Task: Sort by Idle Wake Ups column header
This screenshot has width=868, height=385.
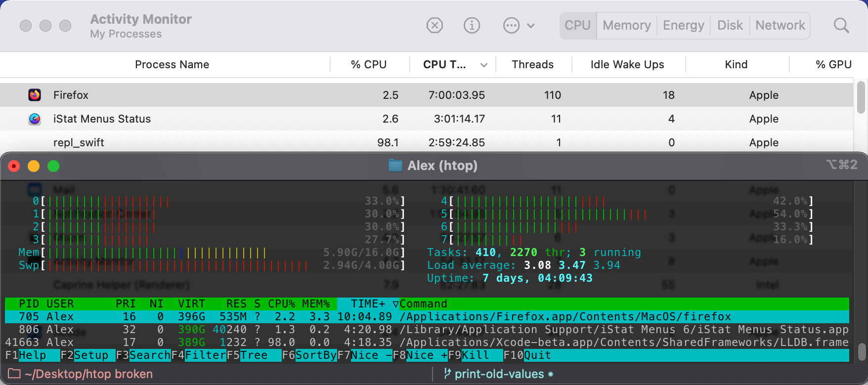Action: click(627, 64)
